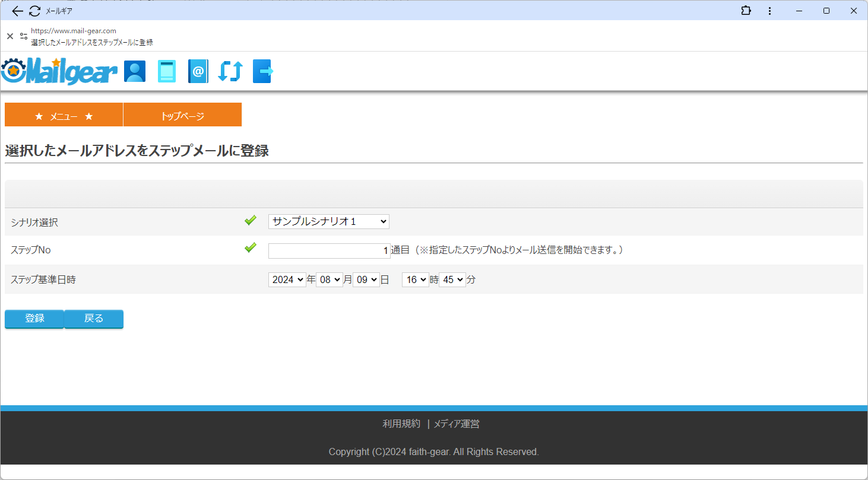
Task: Click the Mailgear logo
Action: [x=59, y=71]
